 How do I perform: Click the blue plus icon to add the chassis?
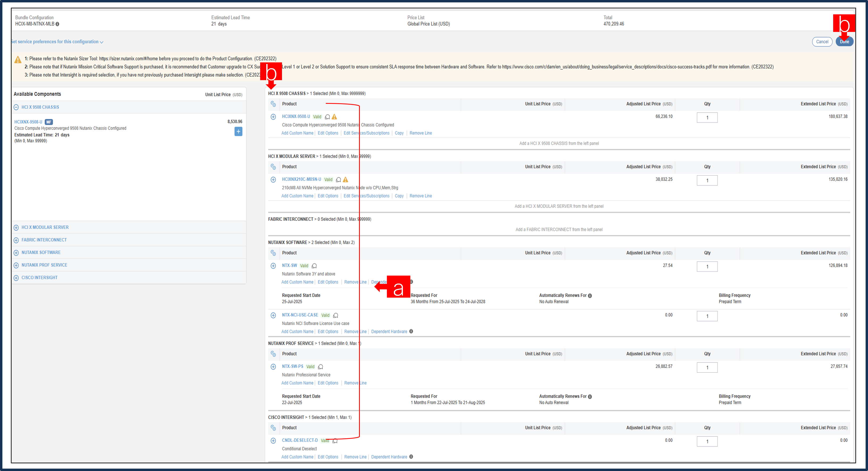coord(238,132)
